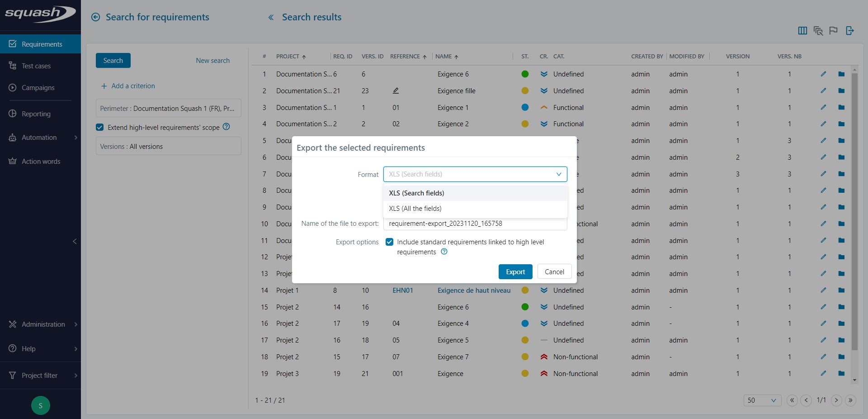
Task: Uncheck Include standard requirements linked checkbox
Action: coord(389,242)
